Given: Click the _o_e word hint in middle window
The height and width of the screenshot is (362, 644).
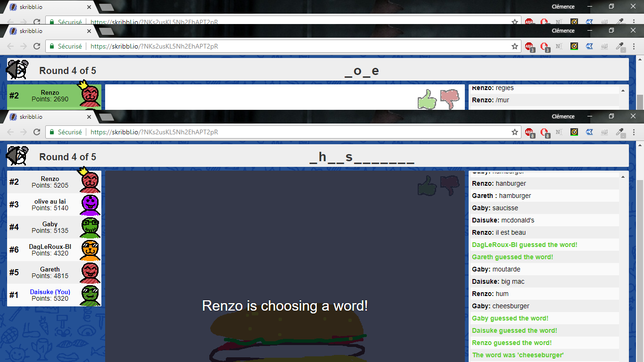Looking at the screenshot, I should point(362,71).
